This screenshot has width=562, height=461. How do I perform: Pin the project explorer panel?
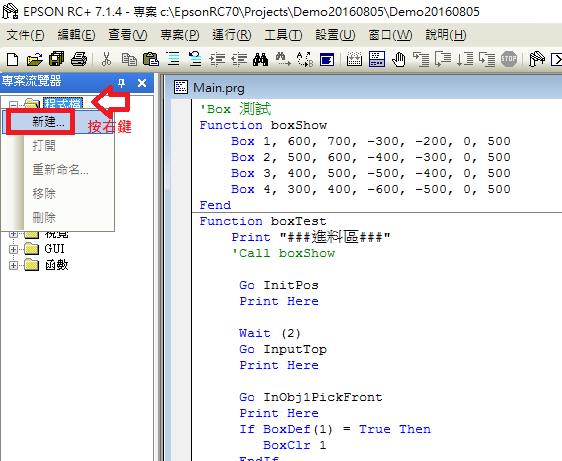coord(122,83)
